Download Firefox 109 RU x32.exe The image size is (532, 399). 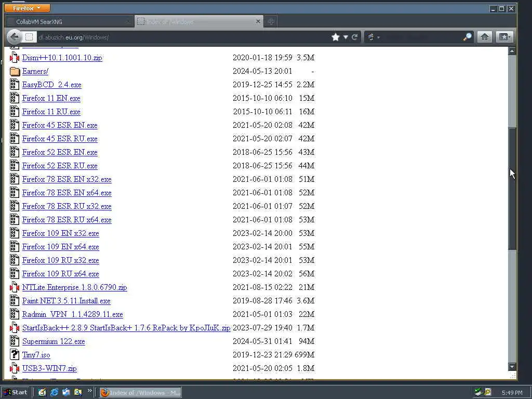pos(61,261)
